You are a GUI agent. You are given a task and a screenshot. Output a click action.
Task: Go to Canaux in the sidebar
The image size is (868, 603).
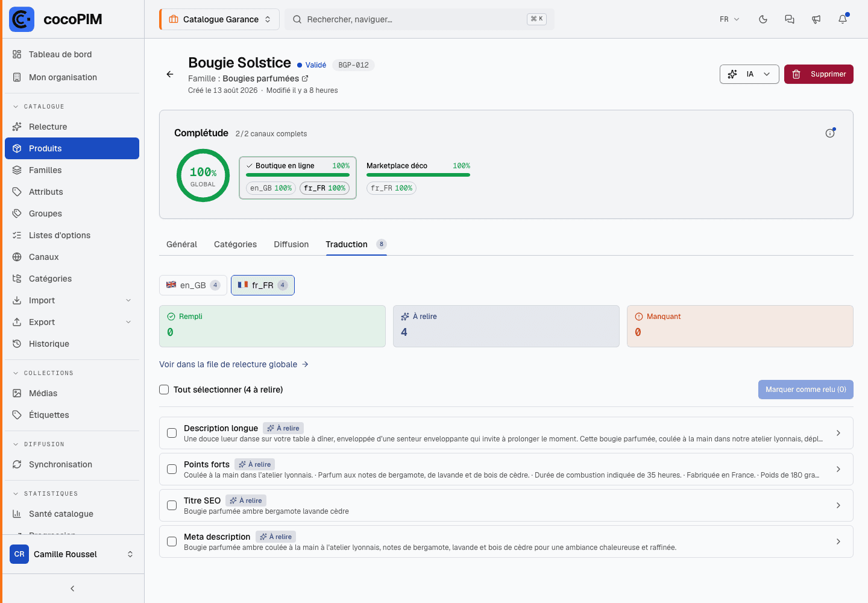(72, 257)
